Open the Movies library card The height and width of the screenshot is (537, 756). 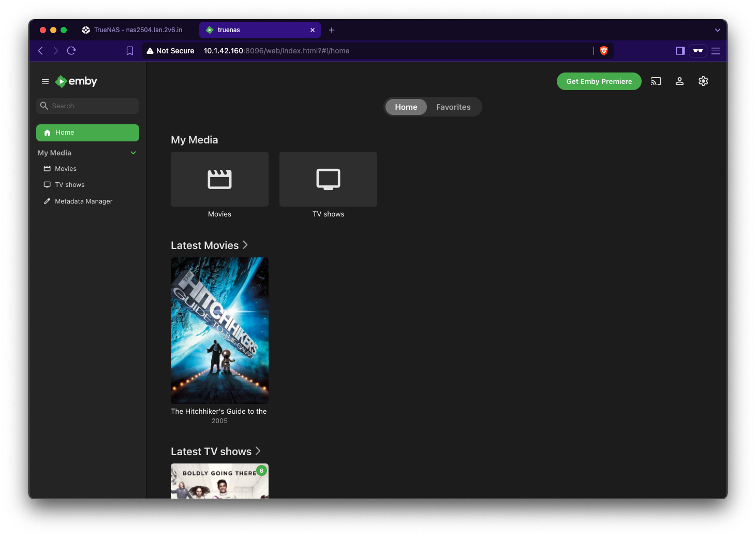[219, 179]
